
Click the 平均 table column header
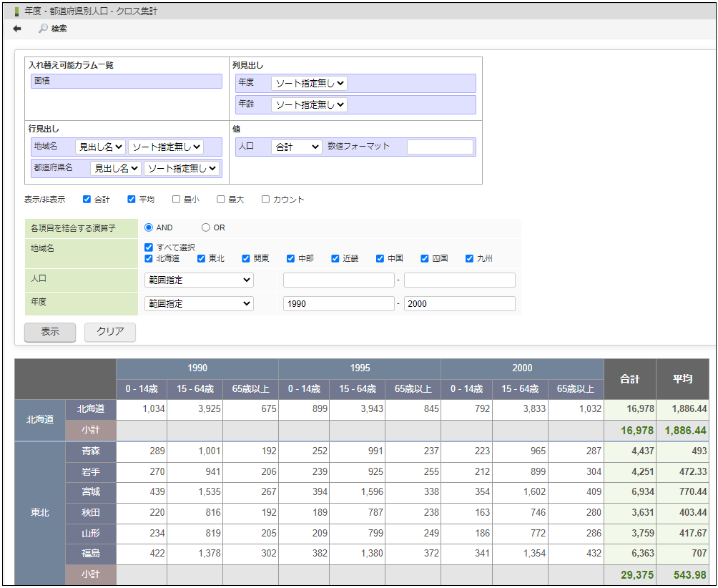pyautogui.click(x=682, y=379)
